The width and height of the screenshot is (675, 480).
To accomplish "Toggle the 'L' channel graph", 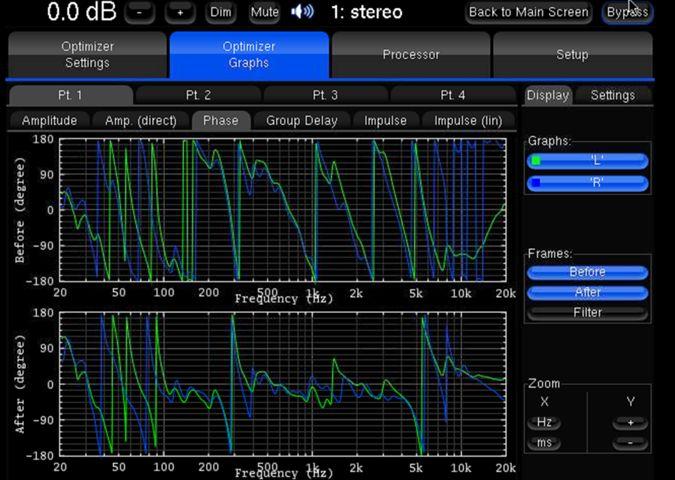I will click(x=588, y=161).
